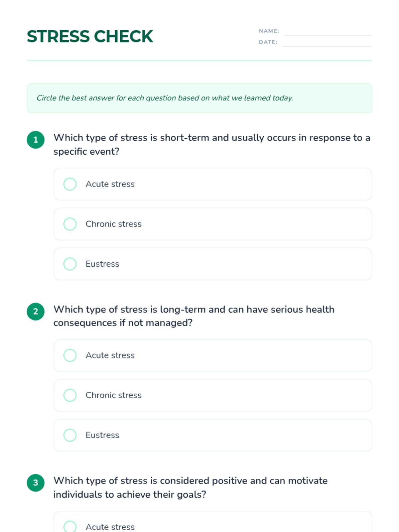Select Acute stress radio for question 2
Image resolution: width=399 pixels, height=532 pixels.
70,355
